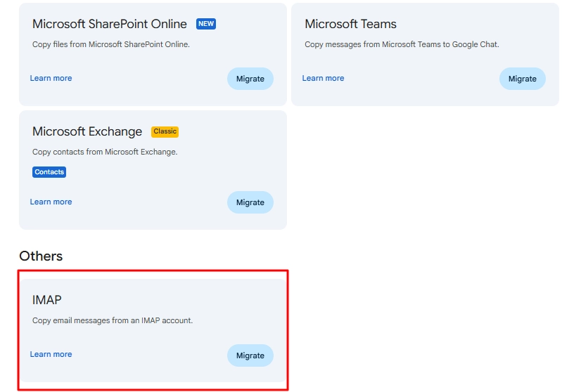Open Learn more for Microsoft Exchange
The image size is (562, 392).
51,202
